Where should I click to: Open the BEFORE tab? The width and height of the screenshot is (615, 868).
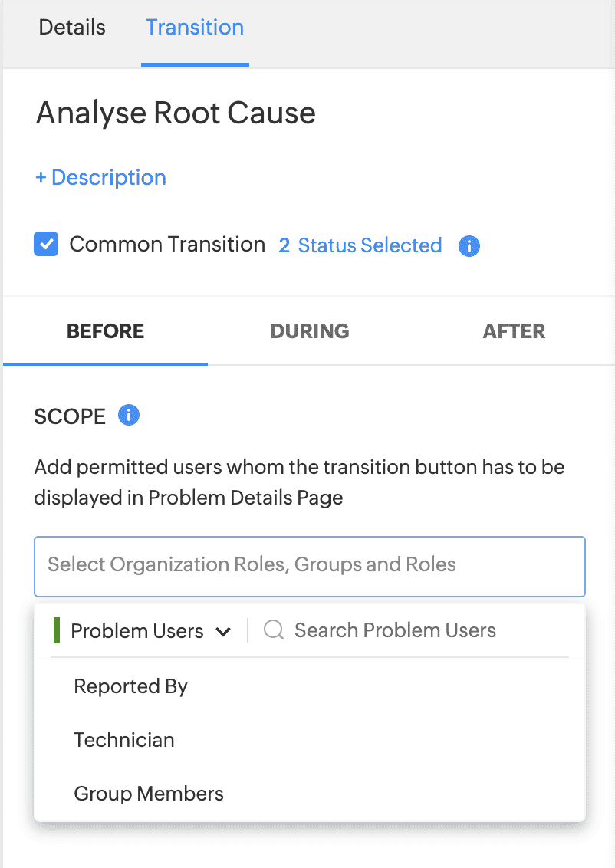click(x=106, y=331)
